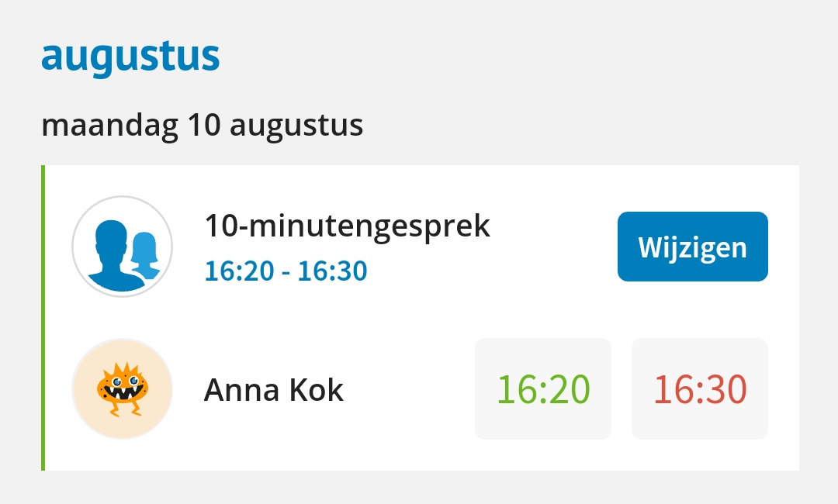Click the start time 16:20 in blue range
Image resolution: width=838 pixels, height=504 pixels.
[240, 271]
